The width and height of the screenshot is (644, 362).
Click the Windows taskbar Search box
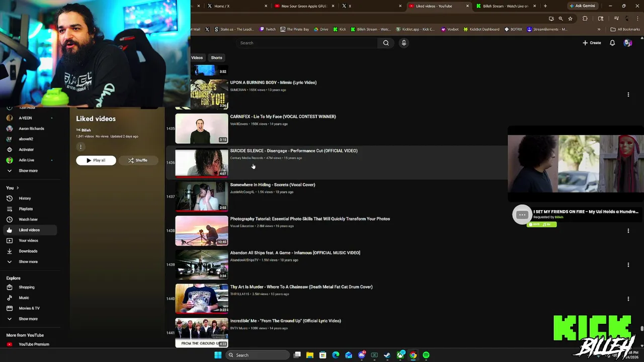(x=257, y=355)
